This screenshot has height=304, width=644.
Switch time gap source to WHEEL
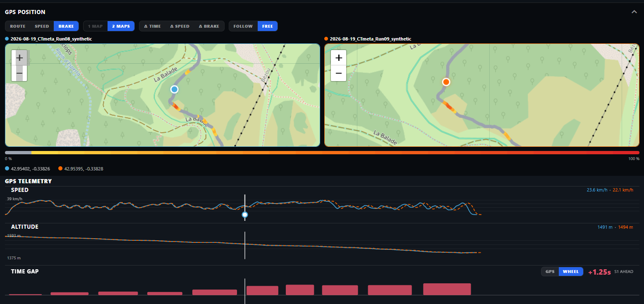(571, 272)
